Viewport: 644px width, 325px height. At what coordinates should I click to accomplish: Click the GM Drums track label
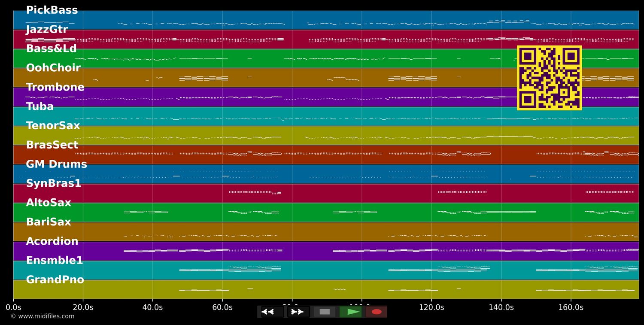click(56, 164)
